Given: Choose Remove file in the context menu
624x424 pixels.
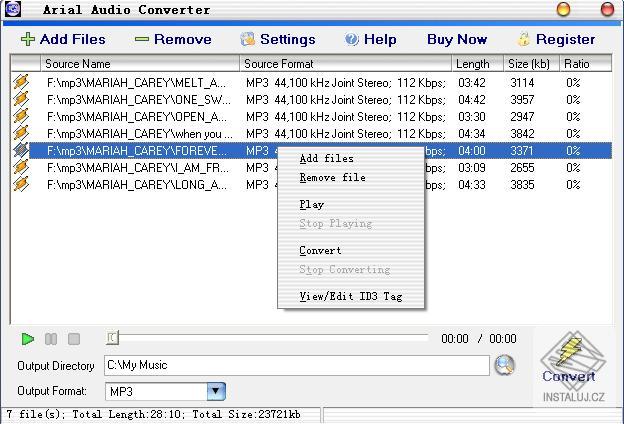Looking at the screenshot, I should pyautogui.click(x=333, y=178).
